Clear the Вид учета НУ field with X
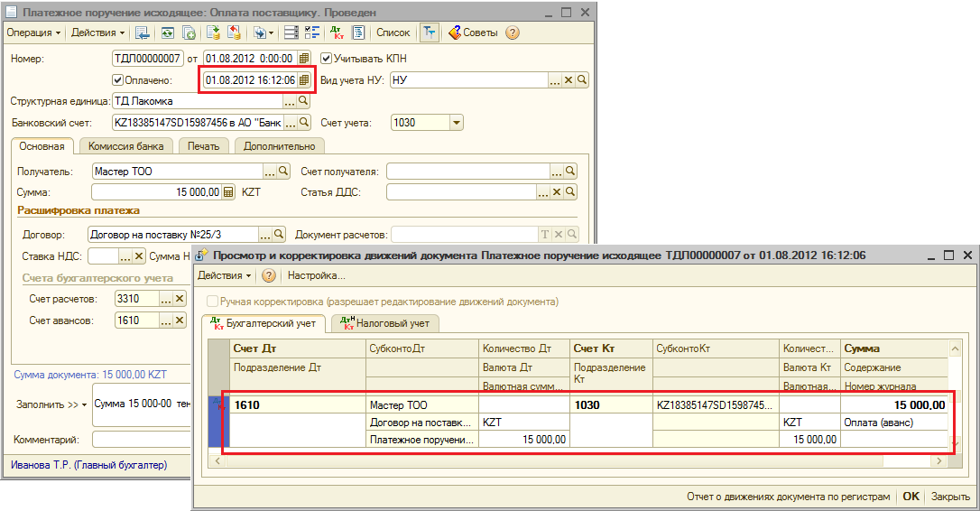The image size is (980, 511). [x=569, y=80]
